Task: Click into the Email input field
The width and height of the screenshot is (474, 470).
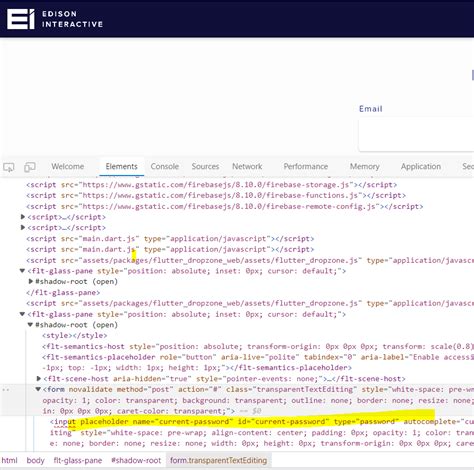Action: coord(416,135)
